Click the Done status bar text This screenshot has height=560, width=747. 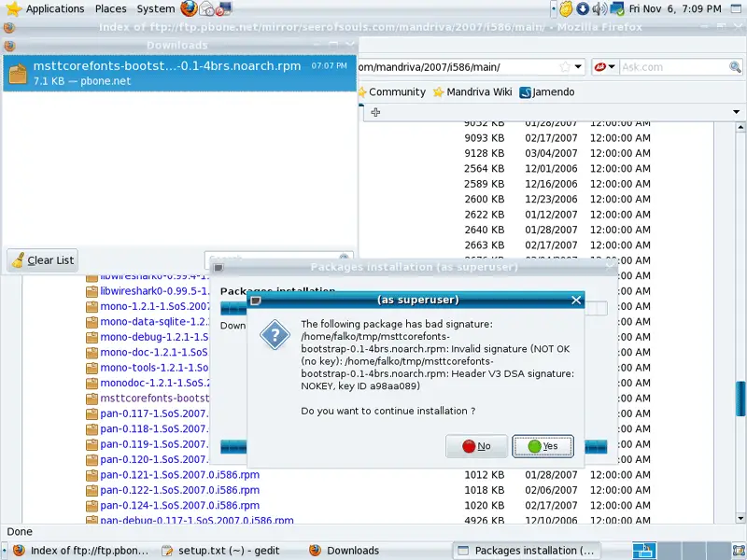[x=20, y=532]
